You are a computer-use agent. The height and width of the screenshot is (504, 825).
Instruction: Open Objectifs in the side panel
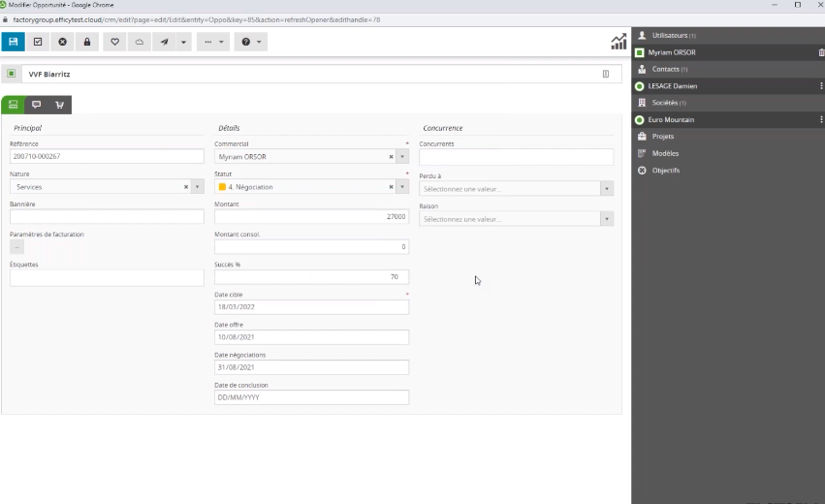tap(665, 171)
